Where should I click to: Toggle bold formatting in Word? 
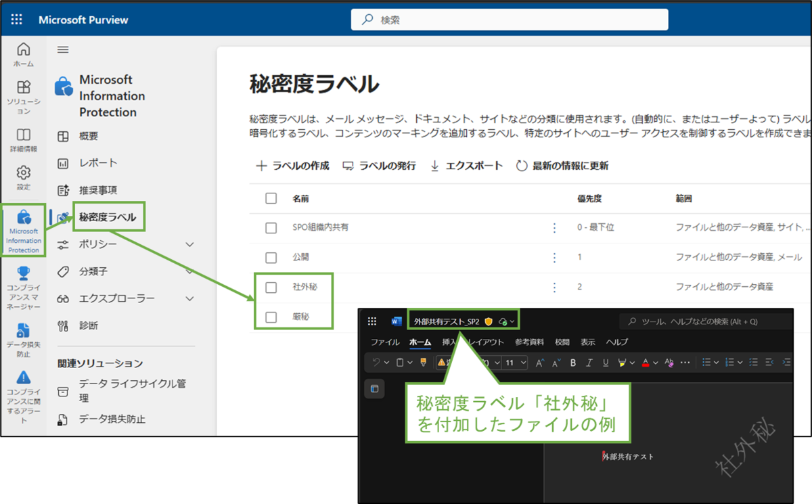click(x=573, y=363)
